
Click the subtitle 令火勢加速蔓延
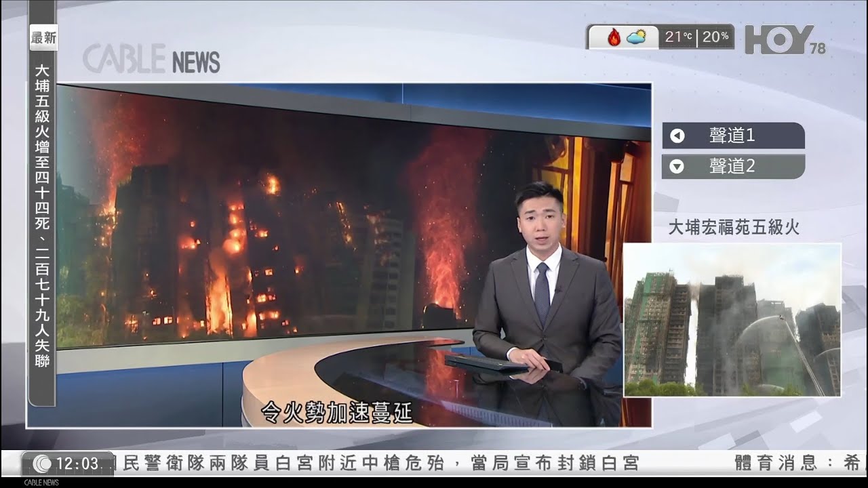337,411
